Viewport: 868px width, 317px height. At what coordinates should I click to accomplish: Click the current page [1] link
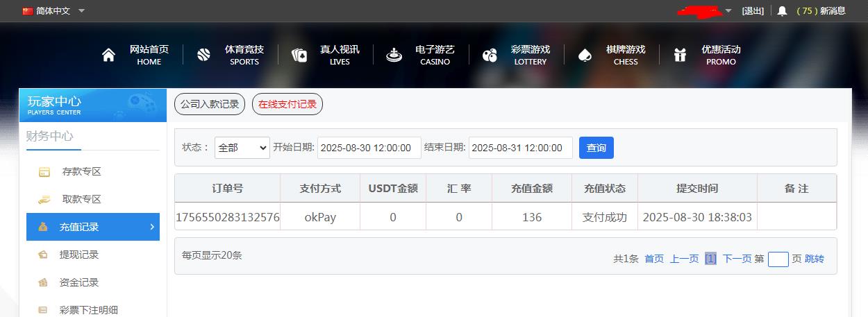point(710,259)
